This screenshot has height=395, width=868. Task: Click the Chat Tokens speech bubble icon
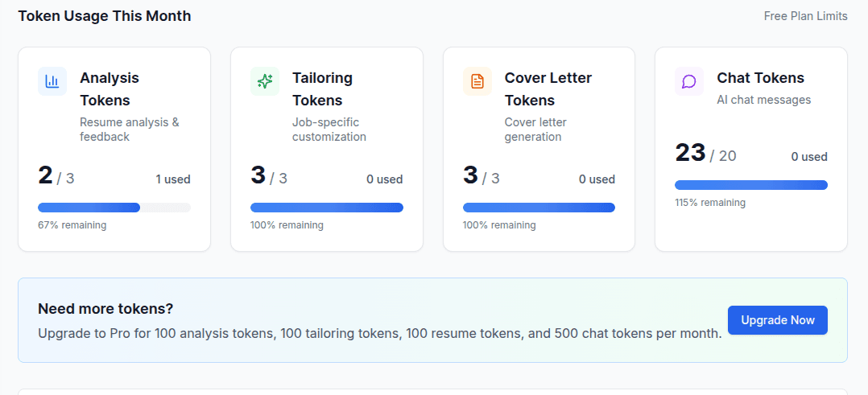pos(689,81)
